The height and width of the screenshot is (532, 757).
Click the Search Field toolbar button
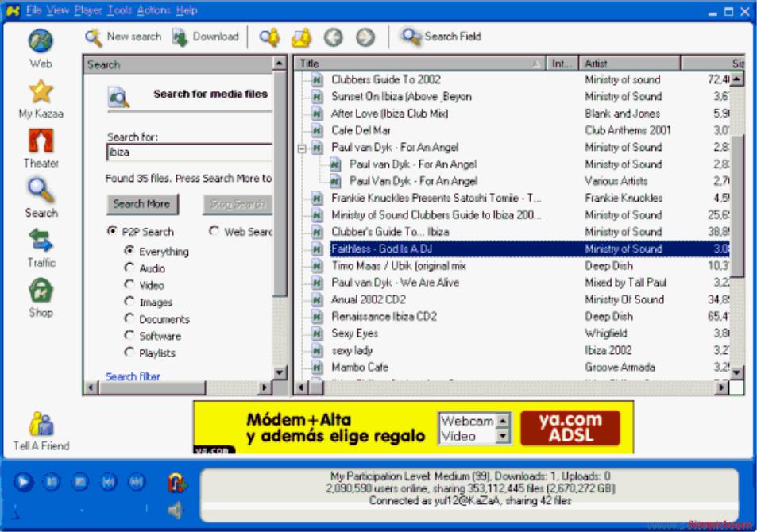coord(441,37)
